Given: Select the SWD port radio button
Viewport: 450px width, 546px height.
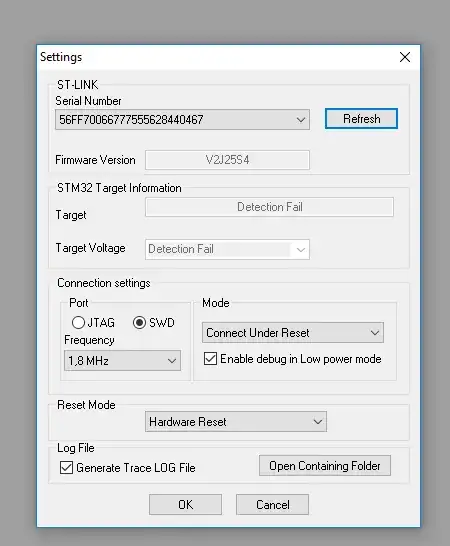Looking at the screenshot, I should click(x=139, y=322).
